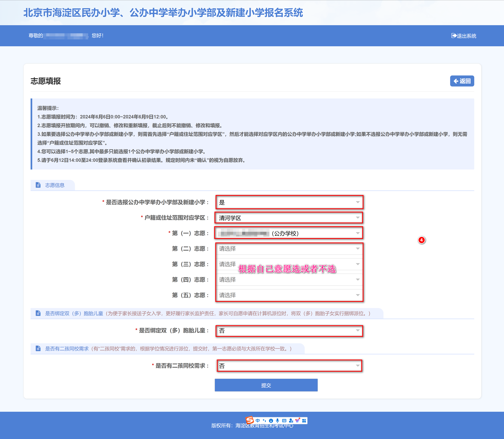The height and width of the screenshot is (439, 504).
Task: Click the system title 北京市海淀区民办小学…报名系统
Action: point(163,13)
